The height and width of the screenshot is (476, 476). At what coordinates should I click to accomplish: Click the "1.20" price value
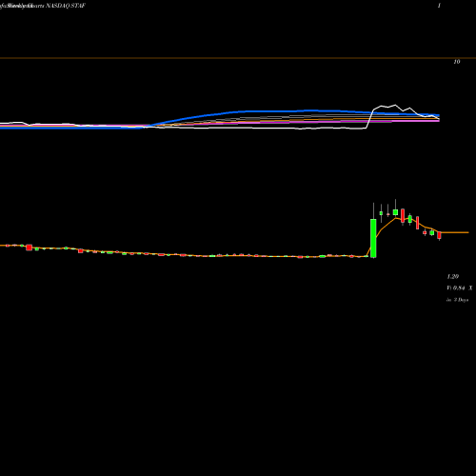[x=453, y=277]
